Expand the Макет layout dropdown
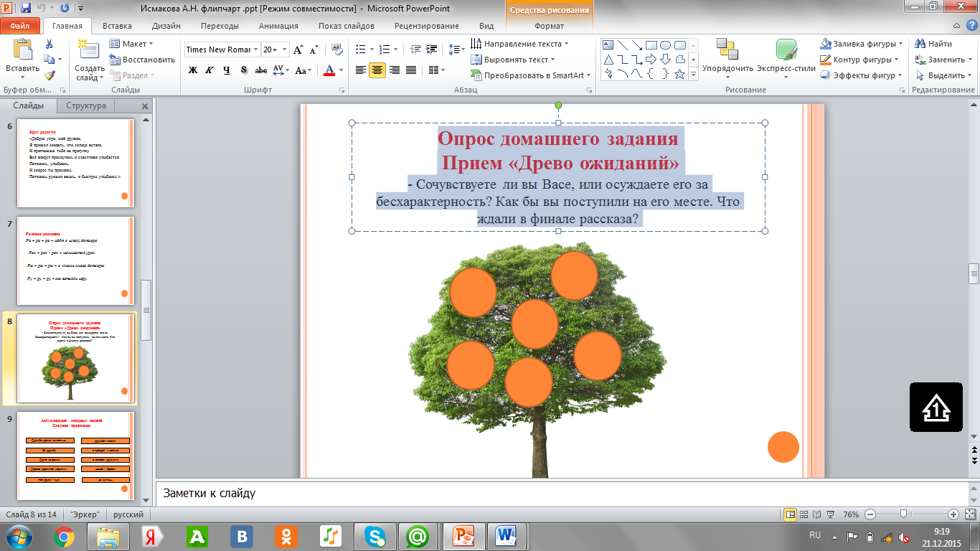This screenshot has height=551, width=980. pyautogui.click(x=132, y=44)
